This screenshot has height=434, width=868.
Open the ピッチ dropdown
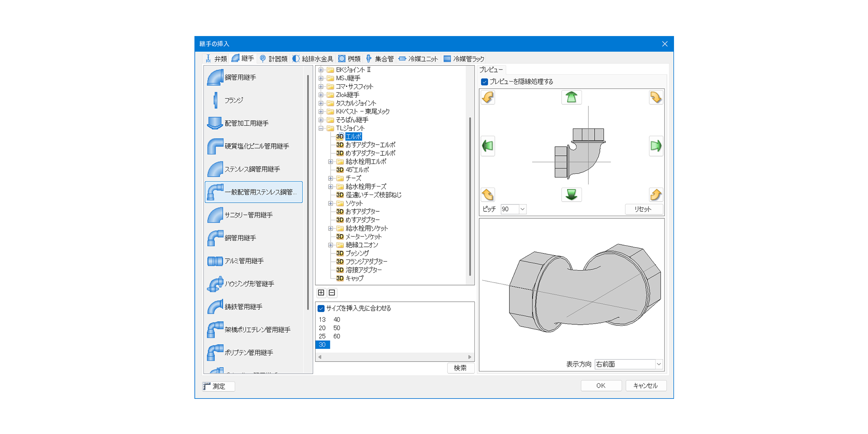522,209
